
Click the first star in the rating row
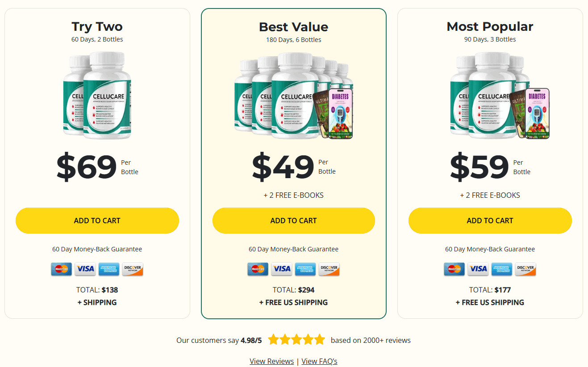point(273,339)
